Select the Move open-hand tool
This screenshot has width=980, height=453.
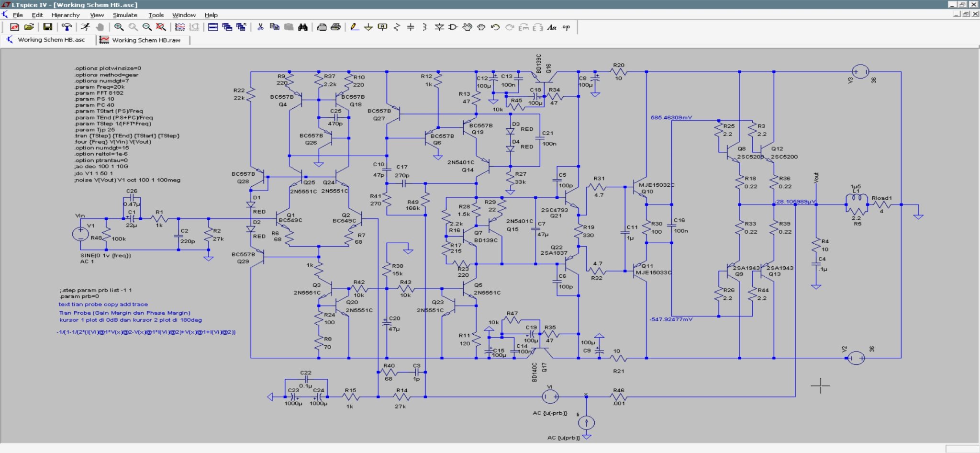pos(467,27)
